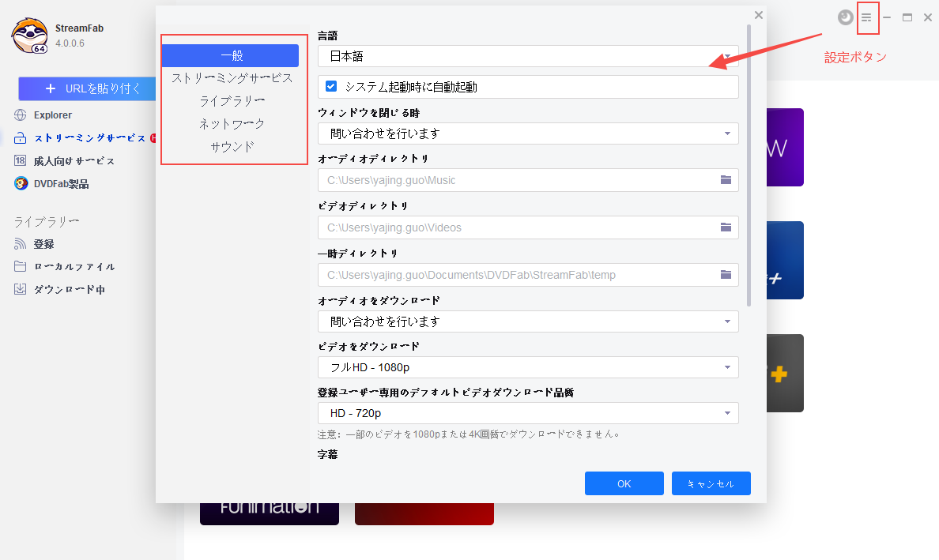Viewport: 939px width, 560px height.
Task: Select the ストリーミングサービス settings tab
Action: (232, 78)
